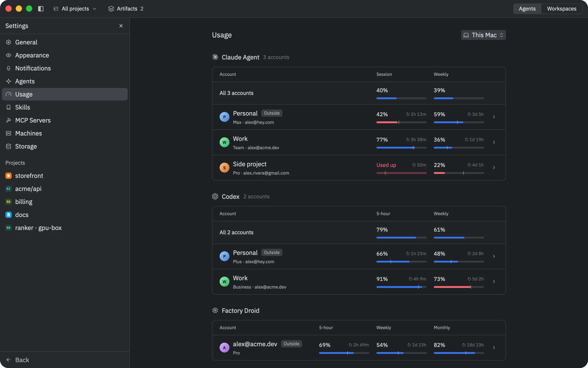Screen dimensions: 588x368
Task: Click the ranker gpu-box project icon
Action: [x=9, y=228]
